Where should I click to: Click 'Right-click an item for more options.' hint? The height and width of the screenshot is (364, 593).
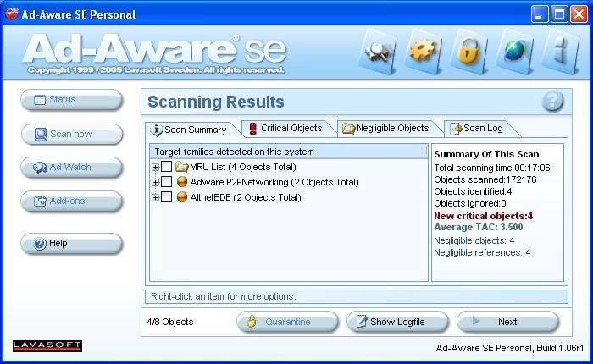(223, 296)
